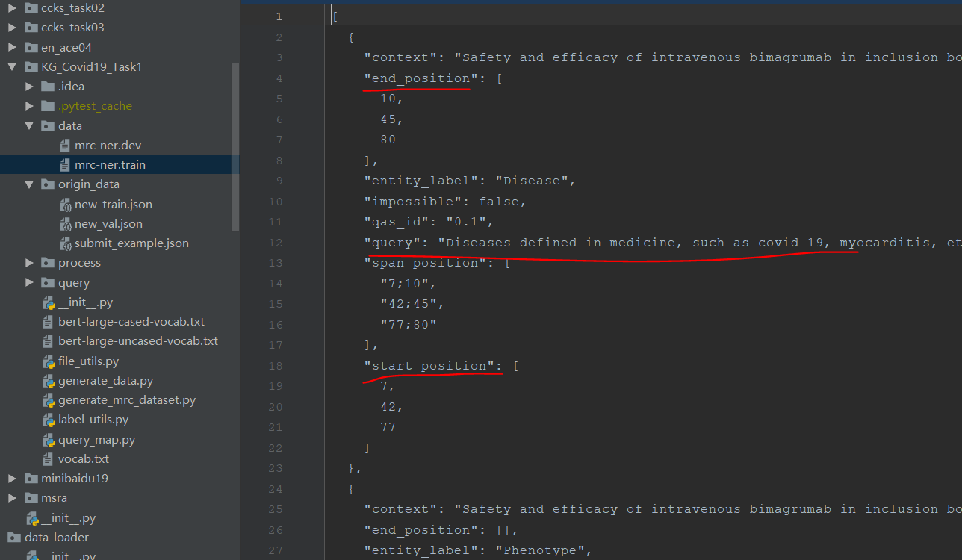Open submit_example.json file
The width and height of the screenshot is (962, 560).
[x=131, y=243]
